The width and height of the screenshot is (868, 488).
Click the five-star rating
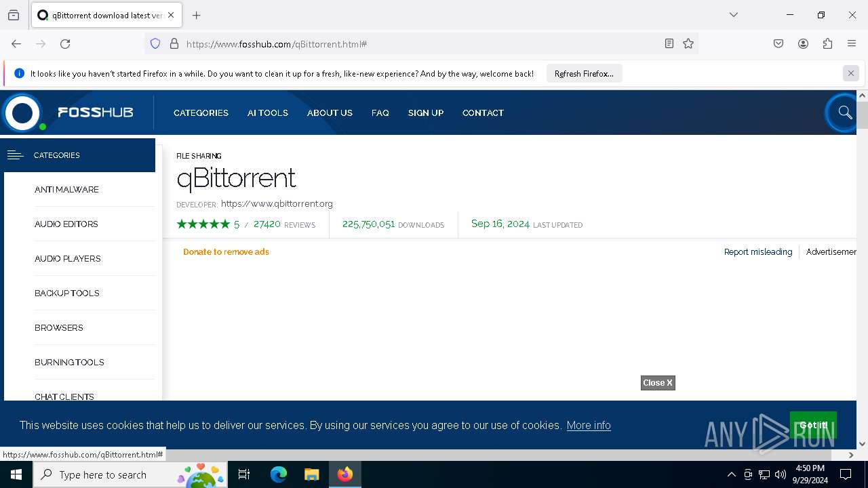coord(203,224)
